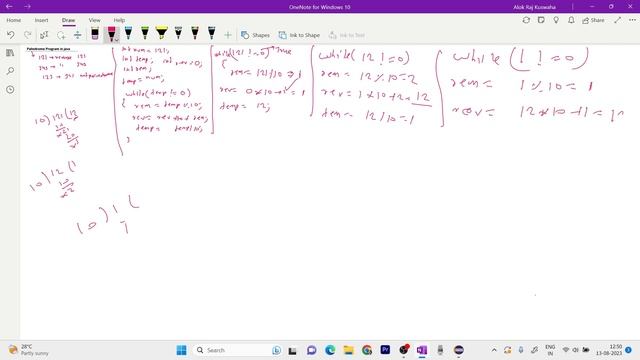
Task: Pick the pencil after the yellow highlighter
Action: pos(178,33)
